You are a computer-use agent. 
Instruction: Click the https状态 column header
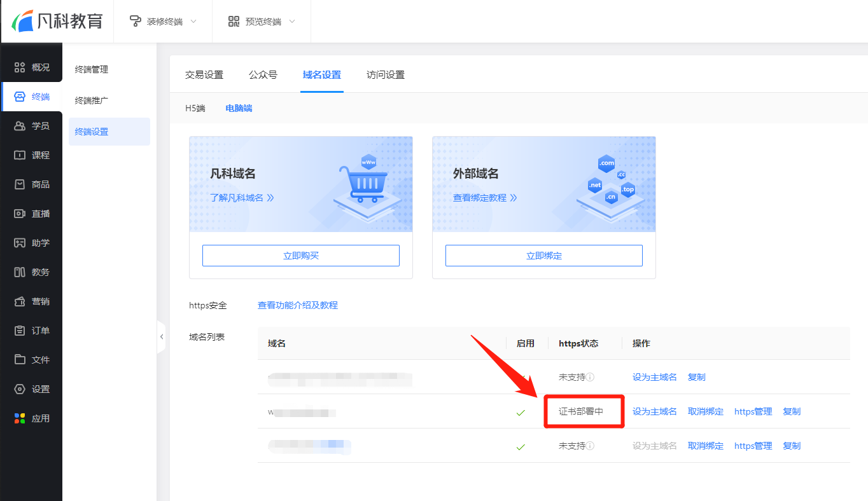[x=578, y=343]
